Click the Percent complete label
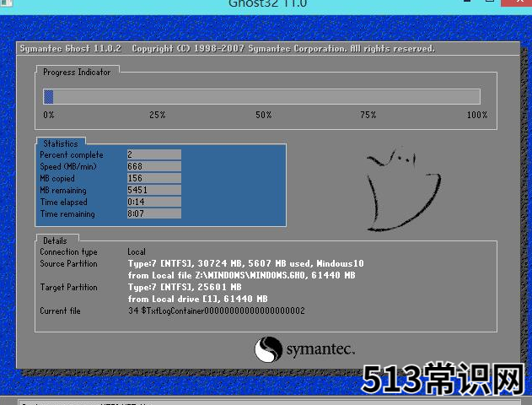 72,154
